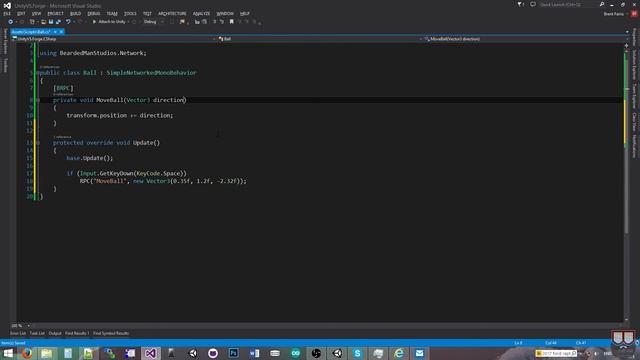Open the Mail app from the taskbar
640x360 pixels.
point(420,353)
